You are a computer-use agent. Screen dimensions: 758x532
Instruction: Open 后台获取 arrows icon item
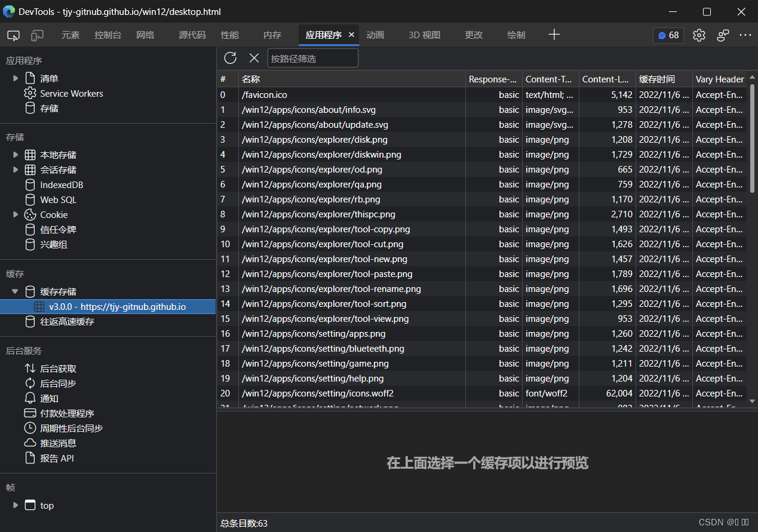(30, 368)
